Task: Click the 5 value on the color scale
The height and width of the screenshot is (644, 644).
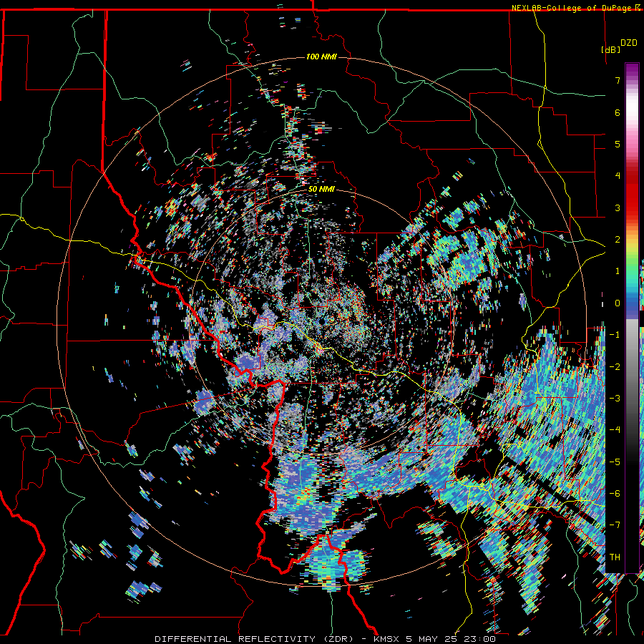Action: (618, 144)
